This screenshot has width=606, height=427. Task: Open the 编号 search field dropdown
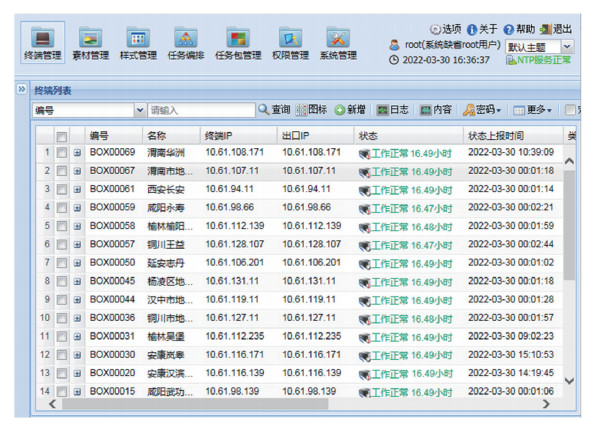click(140, 110)
